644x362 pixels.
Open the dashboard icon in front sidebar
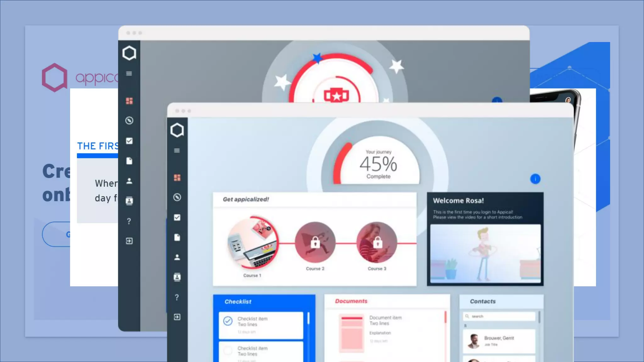click(177, 178)
